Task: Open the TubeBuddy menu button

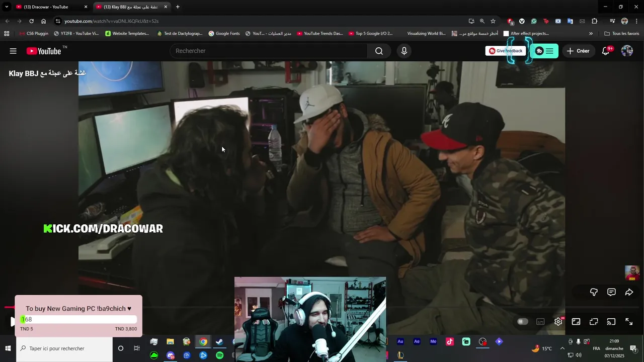Action: click(x=544, y=51)
